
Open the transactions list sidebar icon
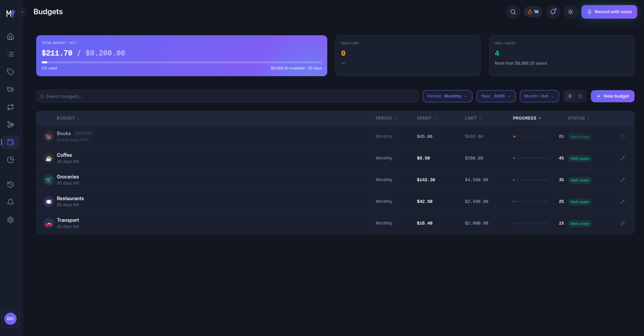click(10, 54)
